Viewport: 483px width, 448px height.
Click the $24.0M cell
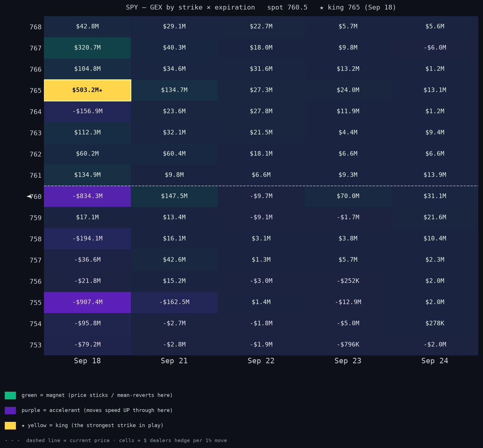pyautogui.click(x=348, y=90)
